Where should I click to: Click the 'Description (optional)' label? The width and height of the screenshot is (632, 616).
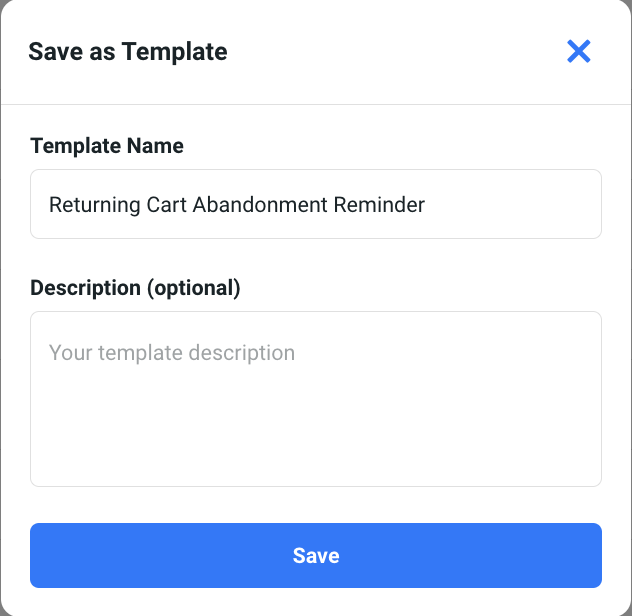(136, 288)
